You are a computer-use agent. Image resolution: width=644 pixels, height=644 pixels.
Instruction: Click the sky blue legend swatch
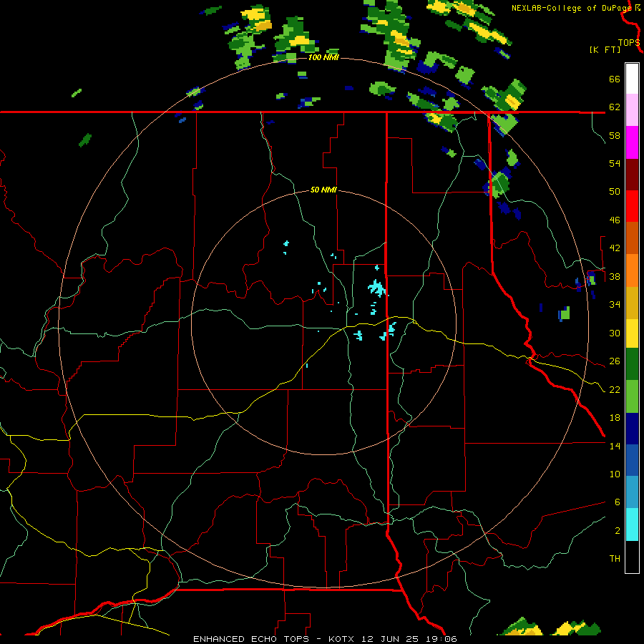click(632, 492)
